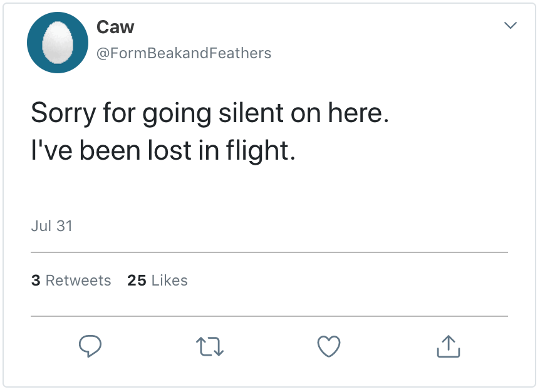The width and height of the screenshot is (540, 392).
Task: Click the bold number 25 like count
Action: pyautogui.click(x=137, y=281)
